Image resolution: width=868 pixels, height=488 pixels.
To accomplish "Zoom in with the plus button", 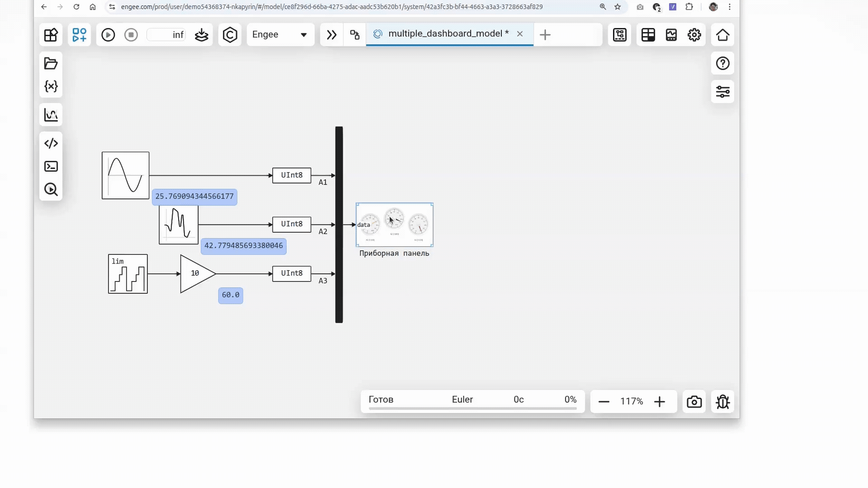I will (x=660, y=402).
